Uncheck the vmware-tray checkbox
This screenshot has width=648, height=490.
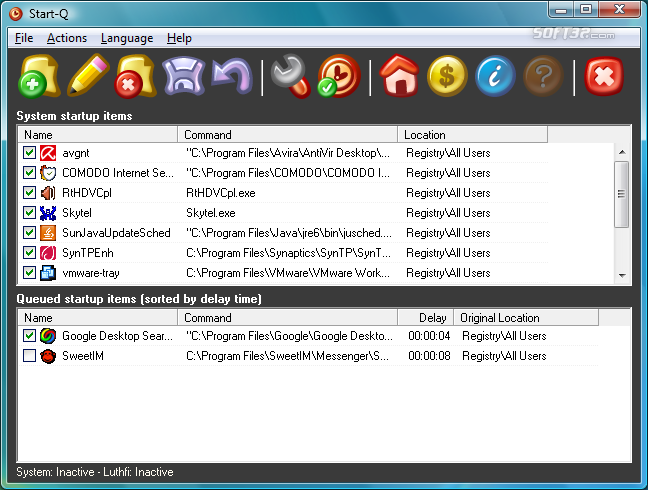pyautogui.click(x=29, y=272)
